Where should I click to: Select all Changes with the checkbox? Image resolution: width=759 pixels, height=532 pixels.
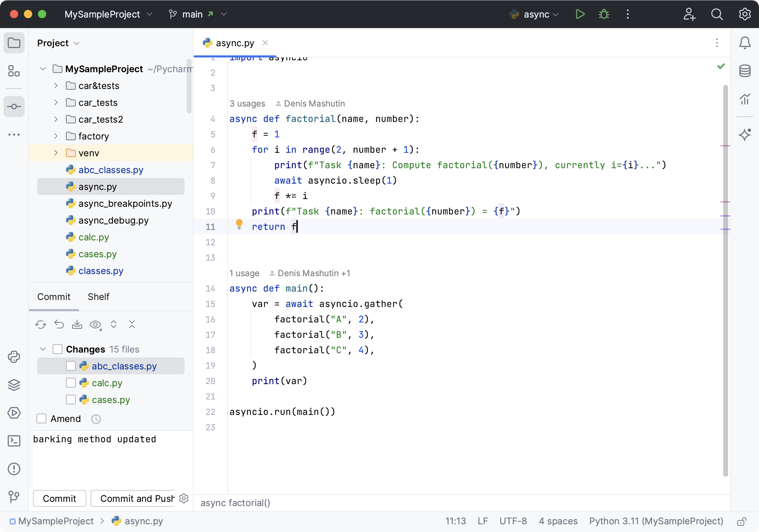[x=58, y=349]
